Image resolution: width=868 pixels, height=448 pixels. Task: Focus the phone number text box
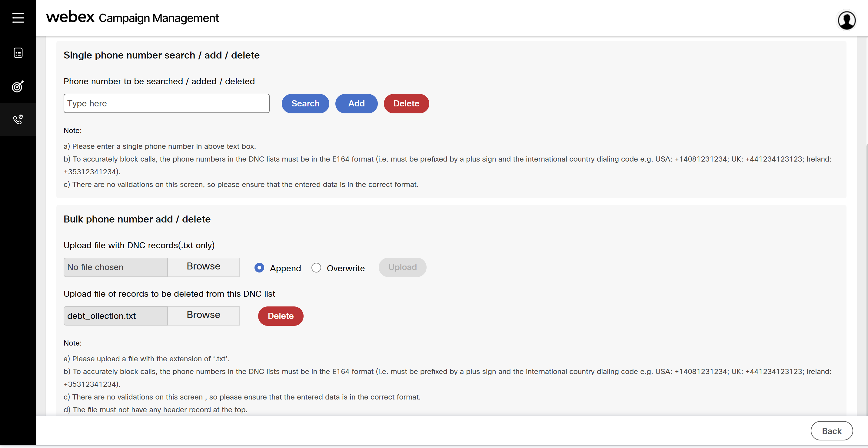(166, 103)
